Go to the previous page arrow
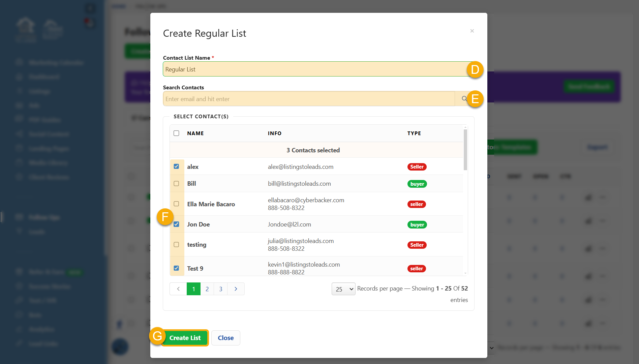Screen dimensions: 639x364 [178, 289]
